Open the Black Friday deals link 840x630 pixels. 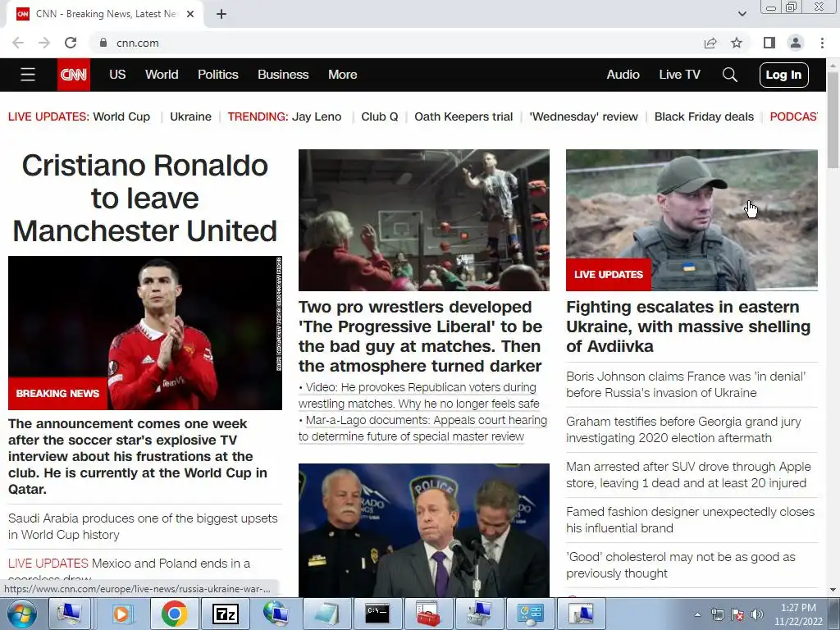[x=704, y=116]
